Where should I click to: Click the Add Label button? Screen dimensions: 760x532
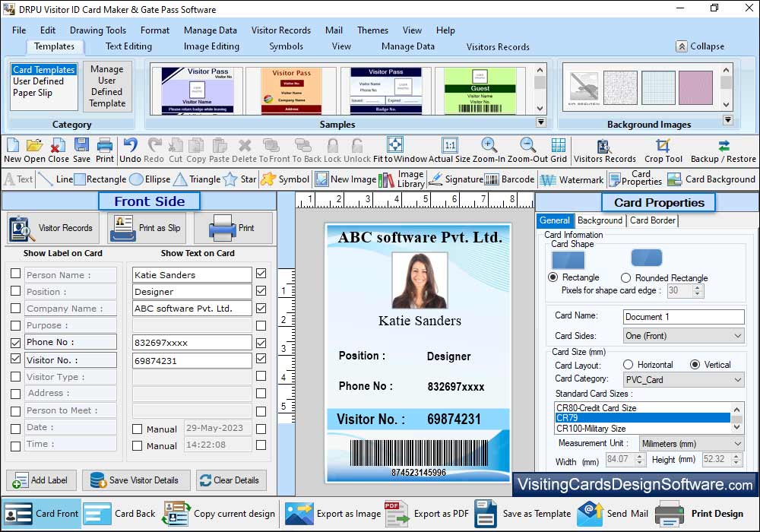pos(41,480)
